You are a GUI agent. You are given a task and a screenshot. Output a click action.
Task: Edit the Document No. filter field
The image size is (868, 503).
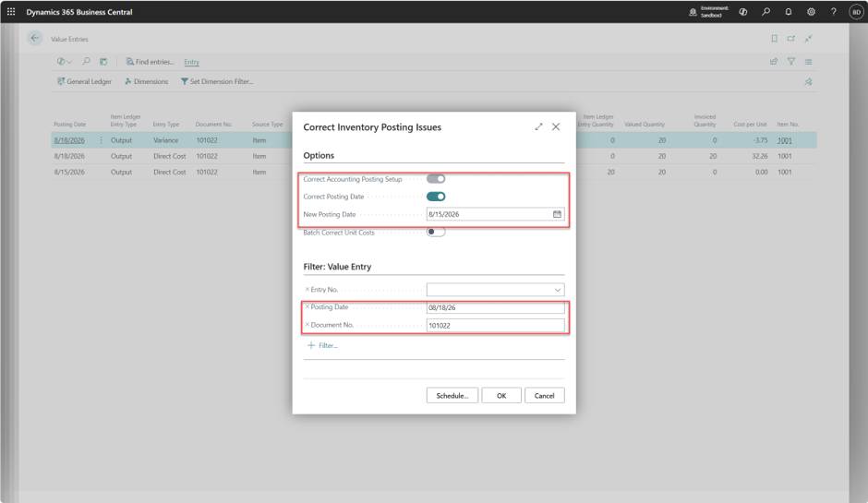496,326
